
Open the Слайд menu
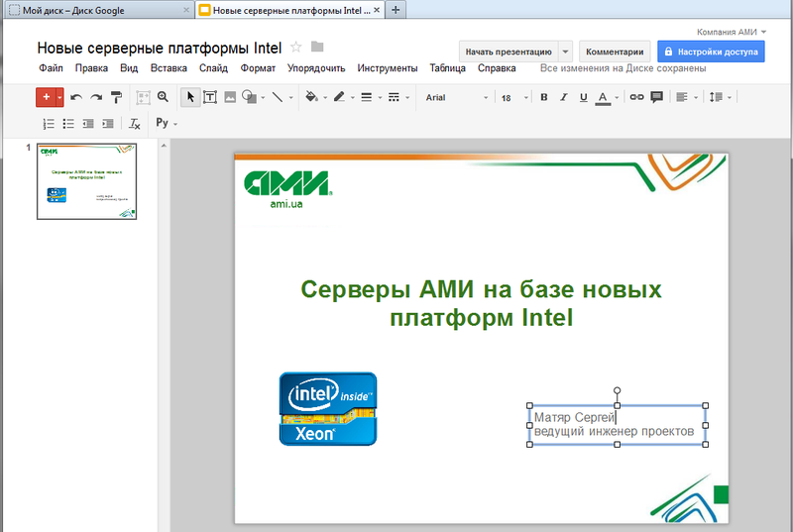[213, 68]
